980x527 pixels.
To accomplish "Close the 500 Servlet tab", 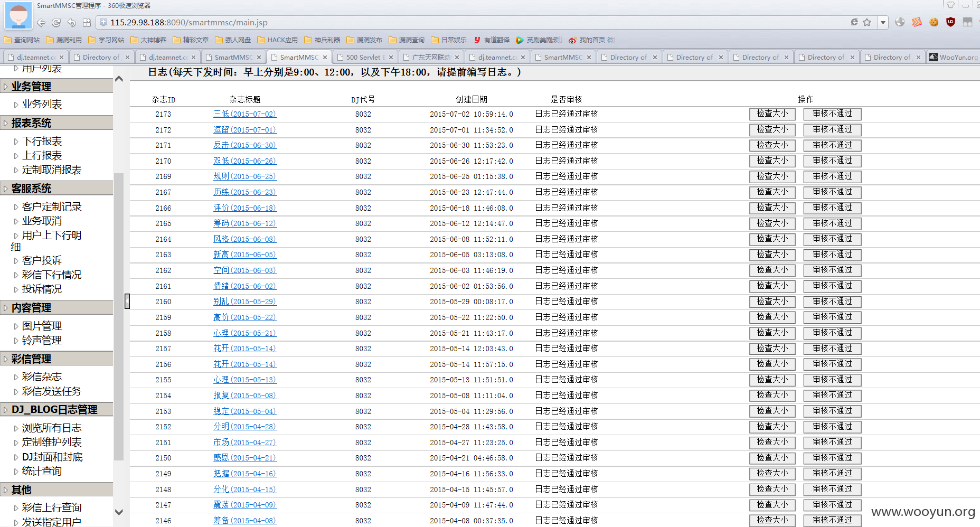I will click(391, 58).
